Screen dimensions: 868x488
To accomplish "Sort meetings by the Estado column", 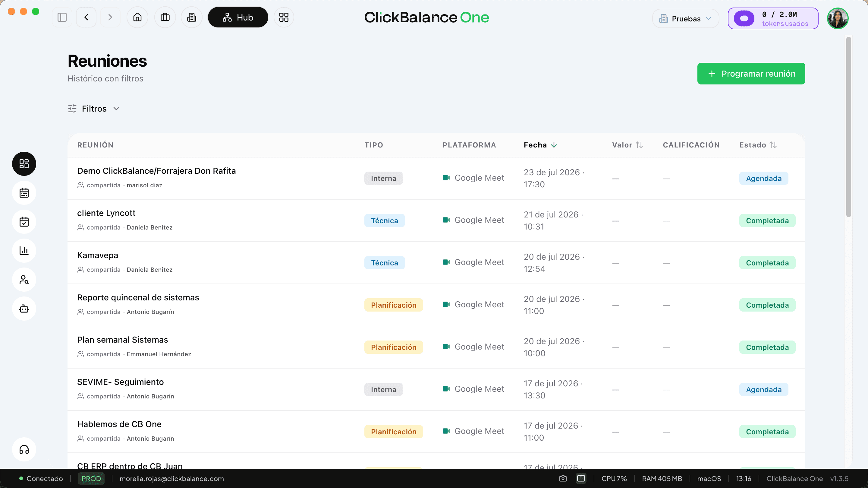I will pos(758,145).
